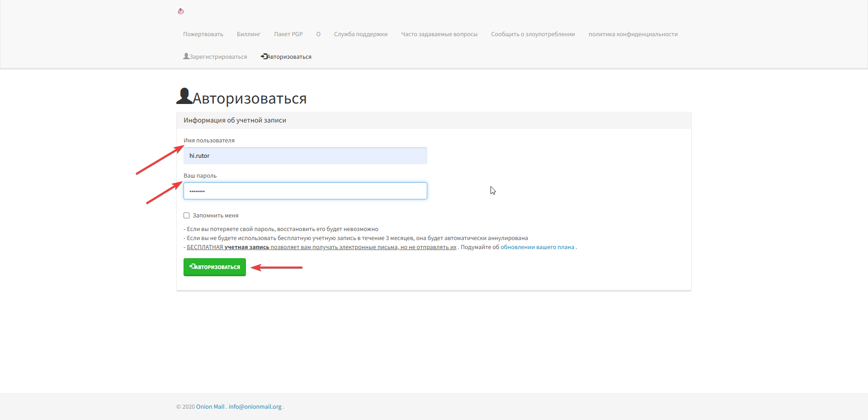The width and height of the screenshot is (868, 420).
Task: Open Часто задаваемые вопросы page
Action: point(439,34)
